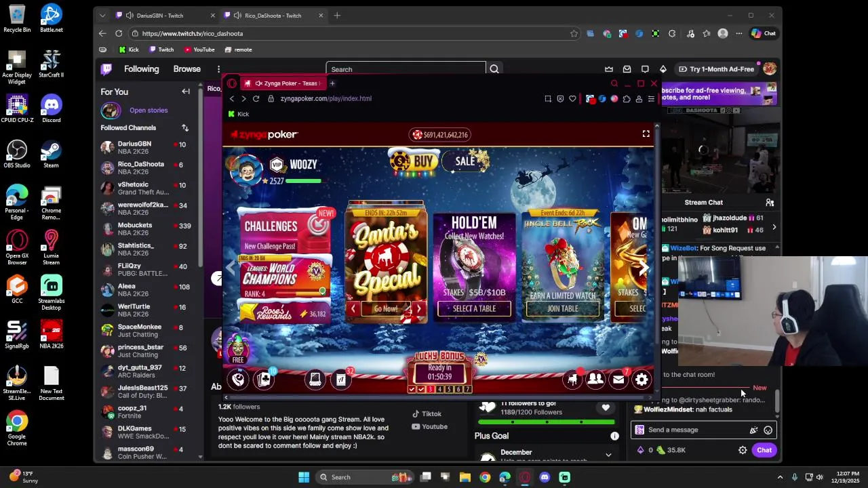Image resolution: width=868 pixels, height=488 pixels.
Task: Open the Zynga Poker mail inbox
Action: coord(618,380)
